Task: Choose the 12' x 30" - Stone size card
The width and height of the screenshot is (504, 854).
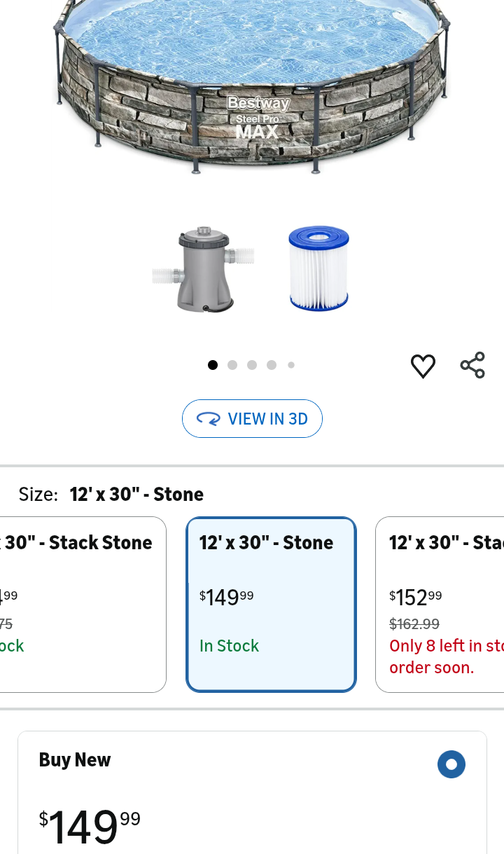Action: (x=271, y=604)
